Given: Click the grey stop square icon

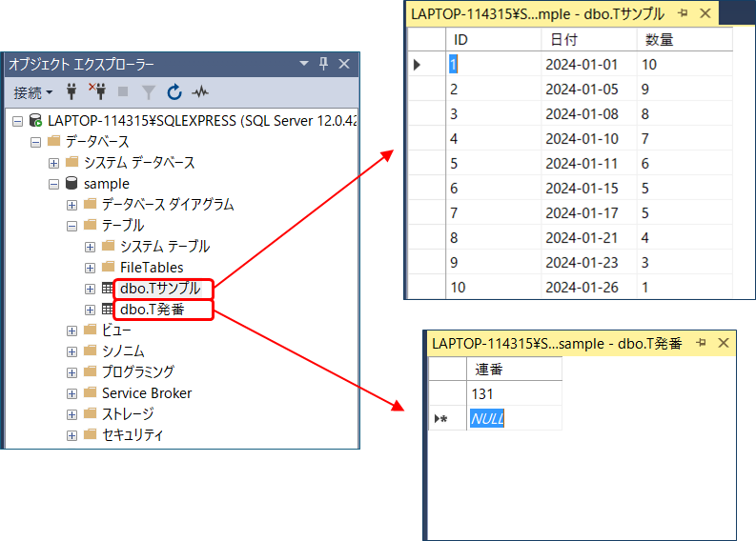Looking at the screenshot, I should (123, 91).
